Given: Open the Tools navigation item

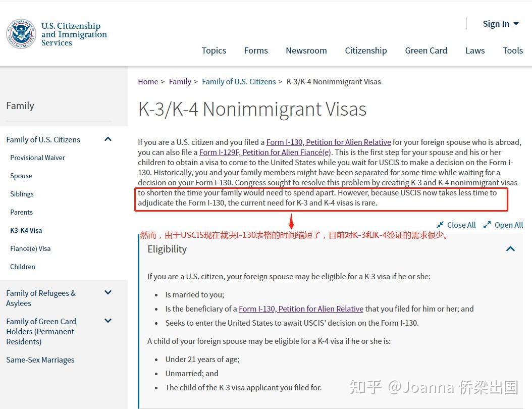Looking at the screenshot, I should tap(512, 50).
